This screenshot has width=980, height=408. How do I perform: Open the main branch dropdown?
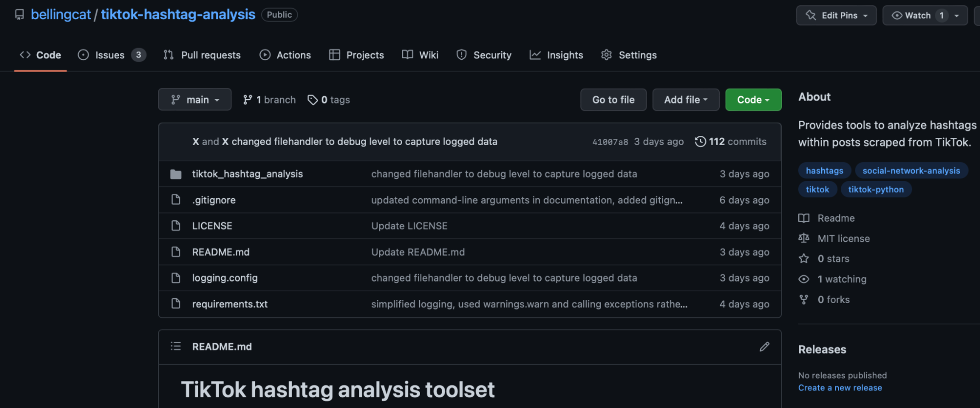pyautogui.click(x=195, y=100)
